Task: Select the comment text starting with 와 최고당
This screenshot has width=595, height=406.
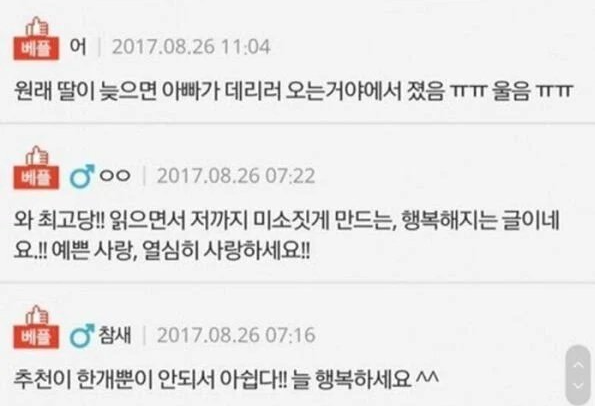Action: pos(287,235)
